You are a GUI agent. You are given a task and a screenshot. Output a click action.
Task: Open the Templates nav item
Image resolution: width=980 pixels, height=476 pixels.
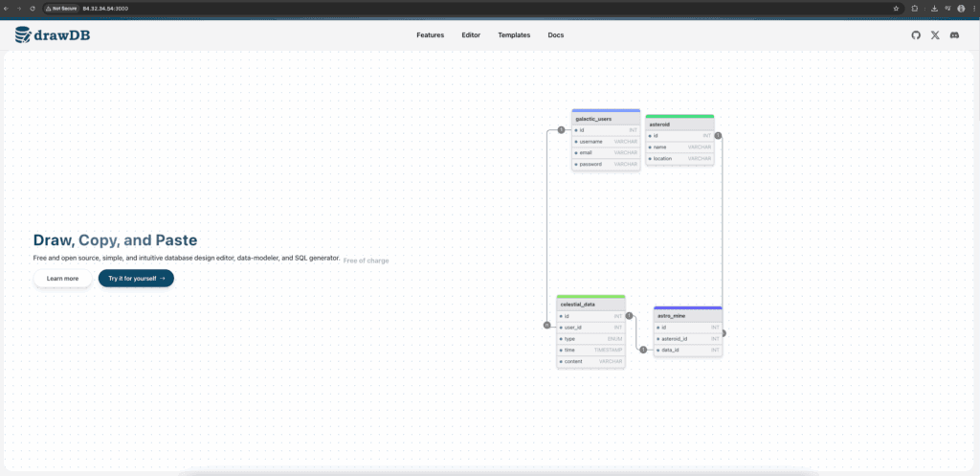click(514, 35)
